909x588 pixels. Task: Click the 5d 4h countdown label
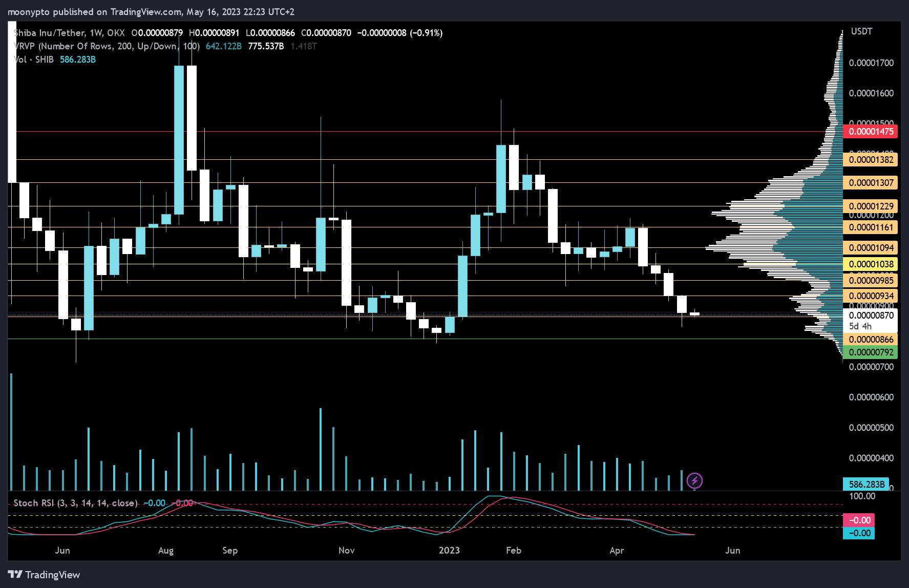point(860,326)
